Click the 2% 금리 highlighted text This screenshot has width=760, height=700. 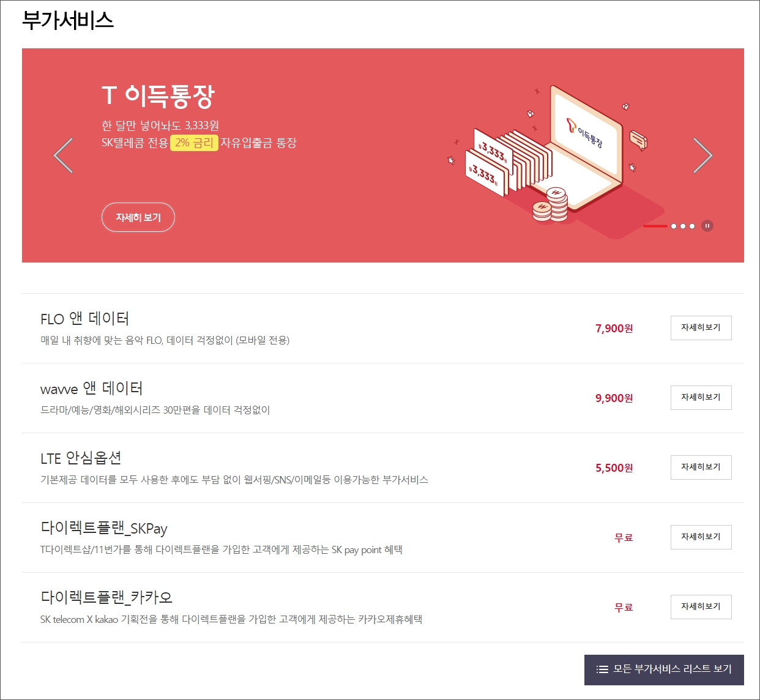tap(194, 143)
